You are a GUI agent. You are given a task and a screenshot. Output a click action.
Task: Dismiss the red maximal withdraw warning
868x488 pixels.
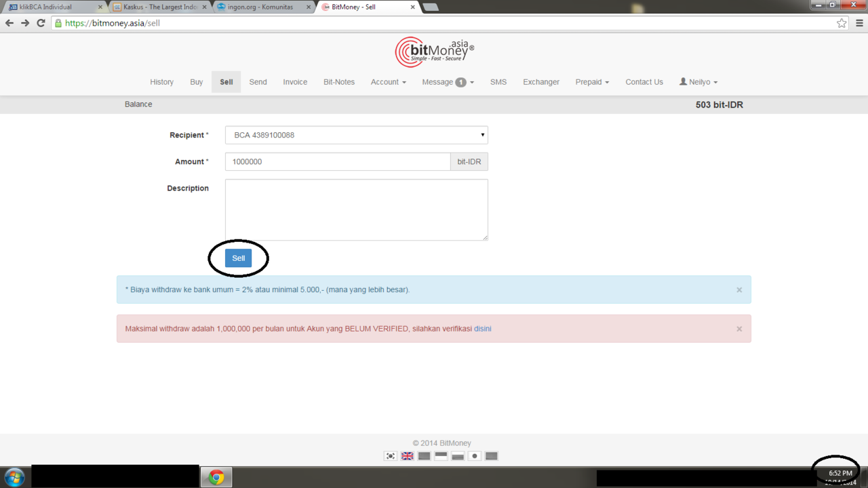click(739, 329)
